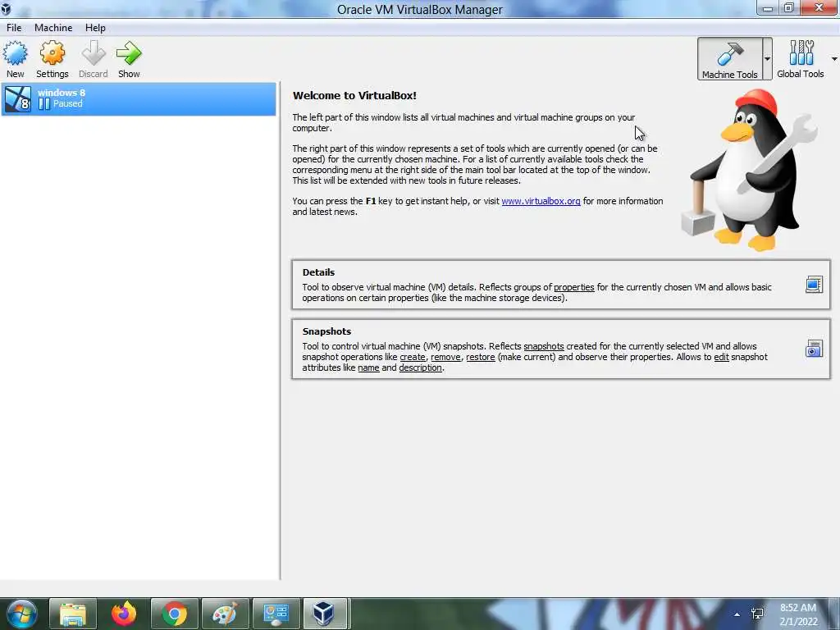Launch Firefox from the taskbar

coord(124,614)
